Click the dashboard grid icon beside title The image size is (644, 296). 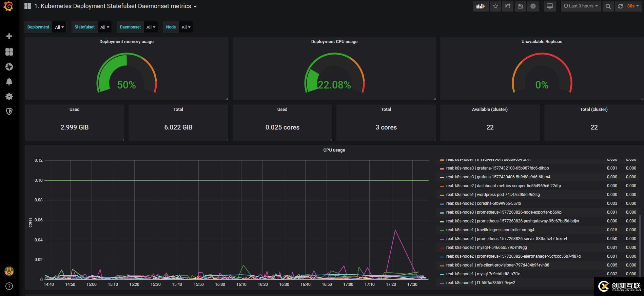28,6
